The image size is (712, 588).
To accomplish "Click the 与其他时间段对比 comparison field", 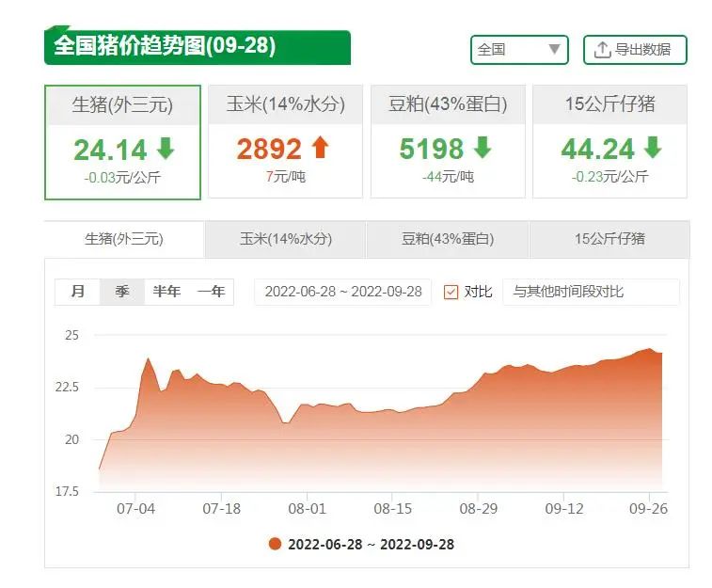I will (x=591, y=292).
